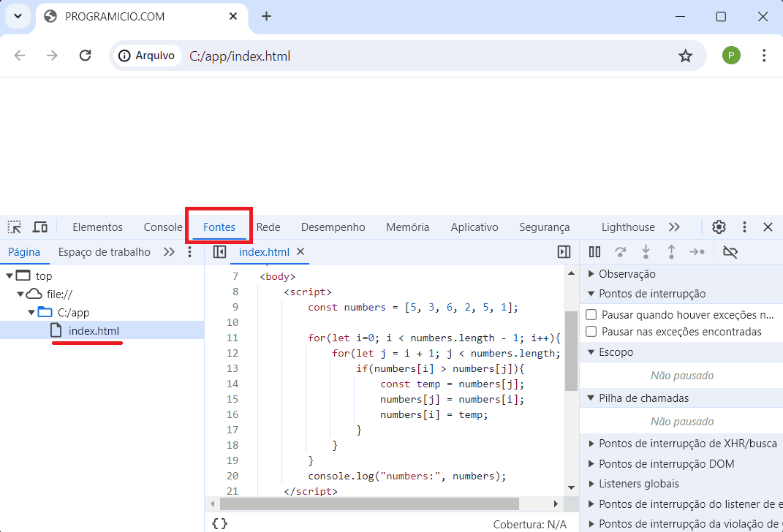Hide the navigator sidebar
This screenshot has width=783, height=532.
219,252
